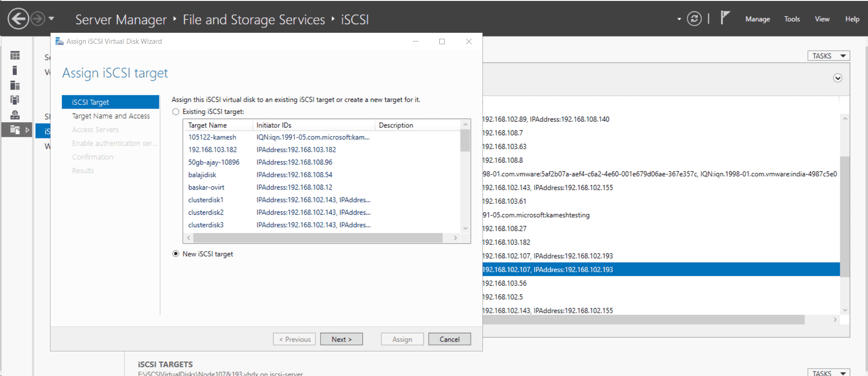Open the Help menu
Viewport: 868px width, 376px height.
point(852,19)
